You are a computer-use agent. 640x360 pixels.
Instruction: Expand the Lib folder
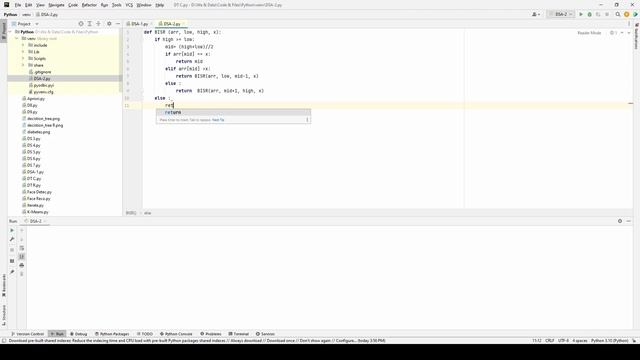[23, 52]
